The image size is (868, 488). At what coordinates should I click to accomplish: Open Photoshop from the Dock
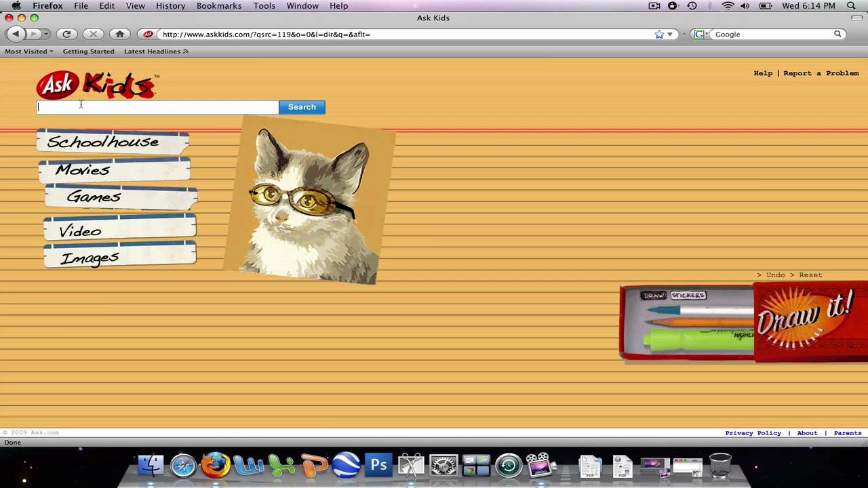(378, 466)
